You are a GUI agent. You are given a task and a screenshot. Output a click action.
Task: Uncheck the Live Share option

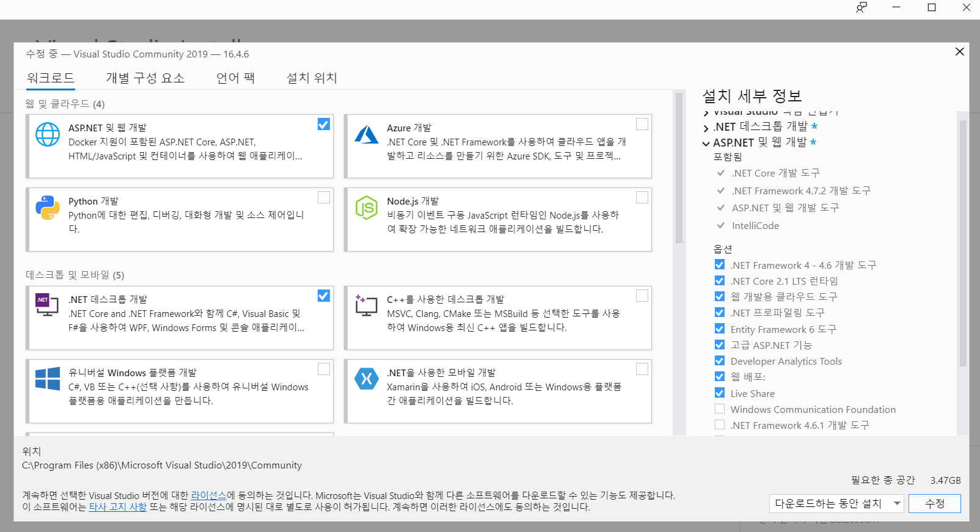pyautogui.click(x=720, y=393)
